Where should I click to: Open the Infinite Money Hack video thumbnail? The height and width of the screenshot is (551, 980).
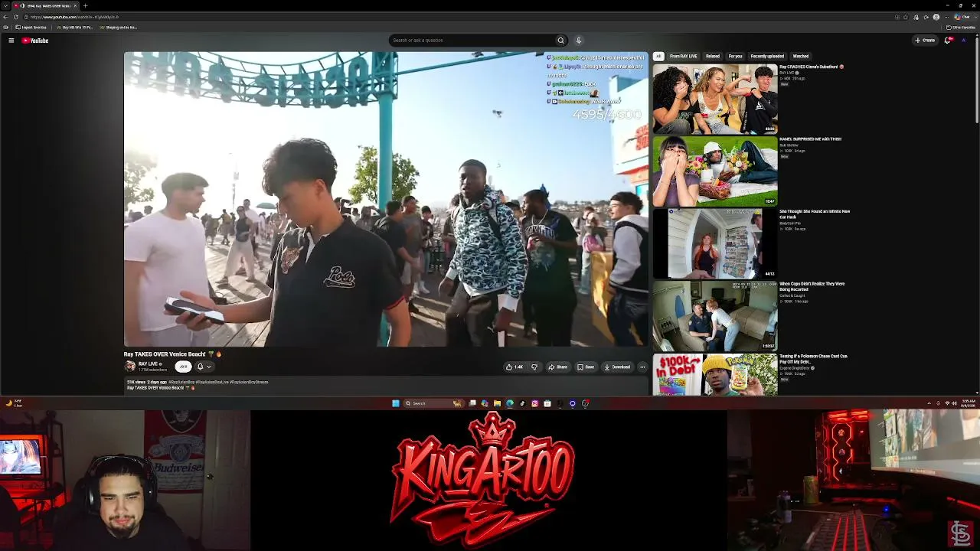(715, 243)
